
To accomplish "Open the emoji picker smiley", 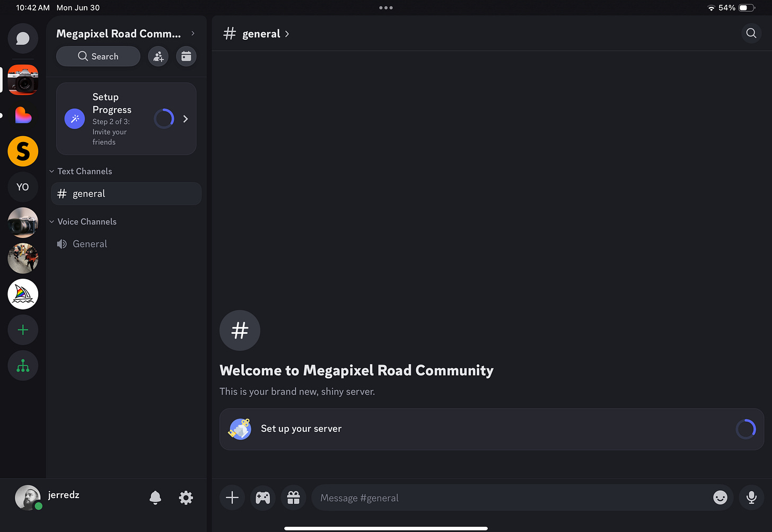I will click(720, 498).
